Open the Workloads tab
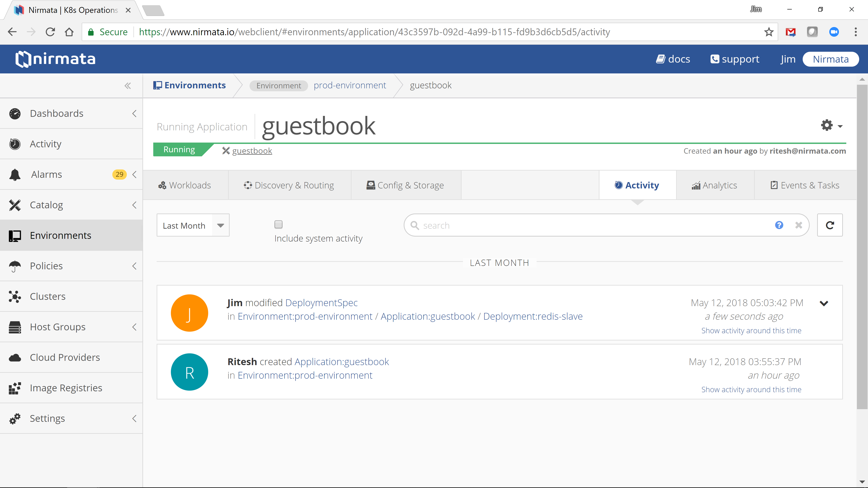Screen dimensions: 868x488 click(185, 185)
